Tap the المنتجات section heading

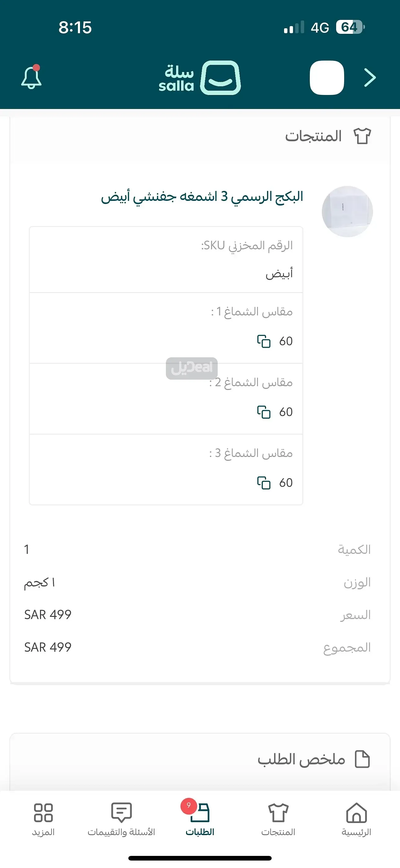(313, 137)
